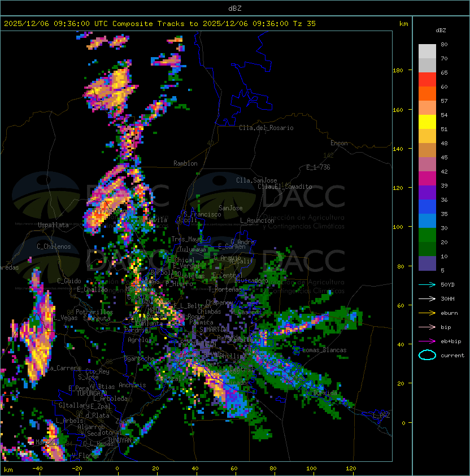Viewport: 470px width, 476px height.
Task: Click the 'dBZ' heading above color scale
Action: point(441,31)
